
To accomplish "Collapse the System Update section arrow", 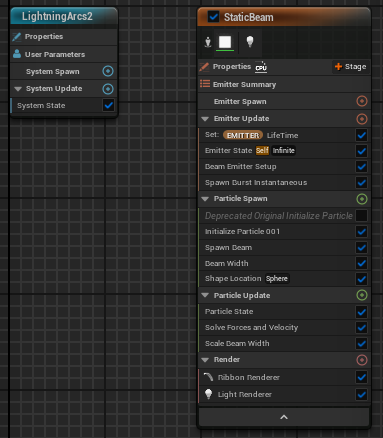I will [x=18, y=89].
